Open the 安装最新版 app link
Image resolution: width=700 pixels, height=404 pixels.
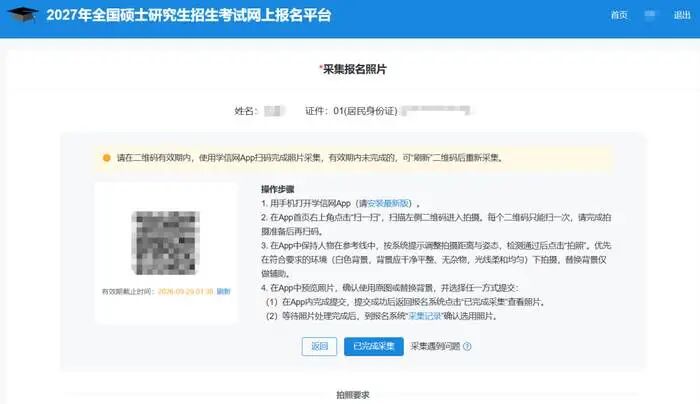(388, 204)
